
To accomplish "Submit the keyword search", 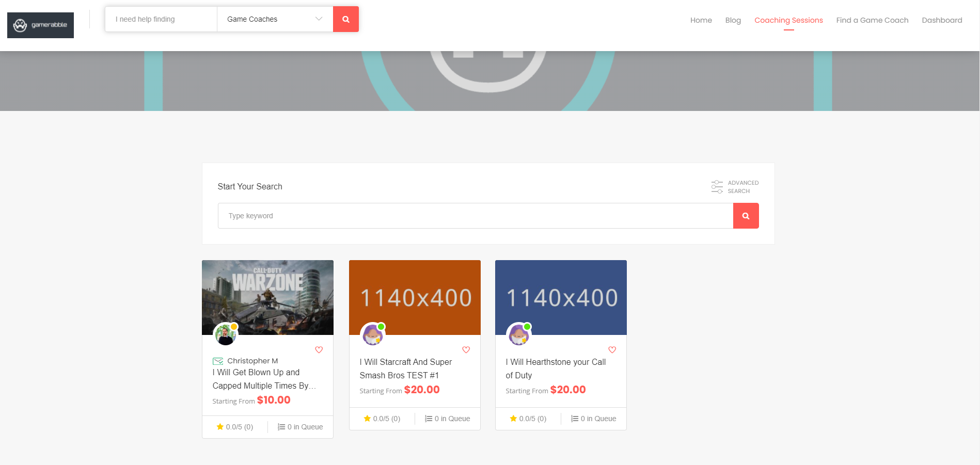I will coord(746,216).
